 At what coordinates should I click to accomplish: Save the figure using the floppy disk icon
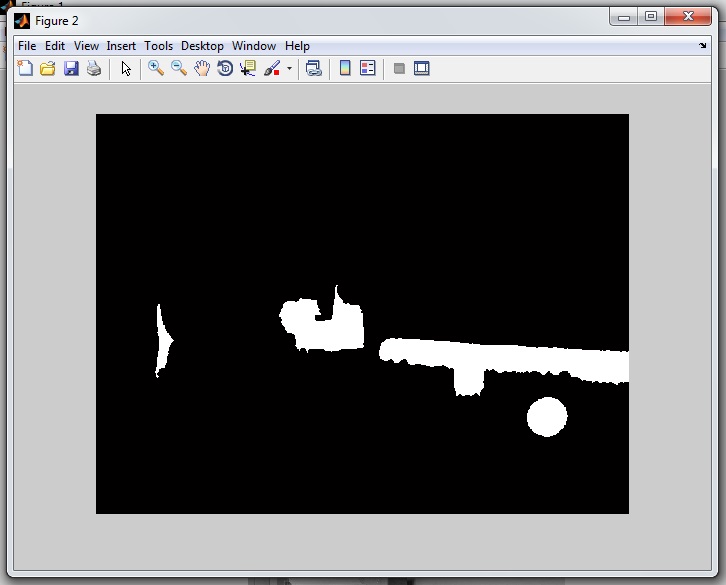pyautogui.click(x=71, y=69)
